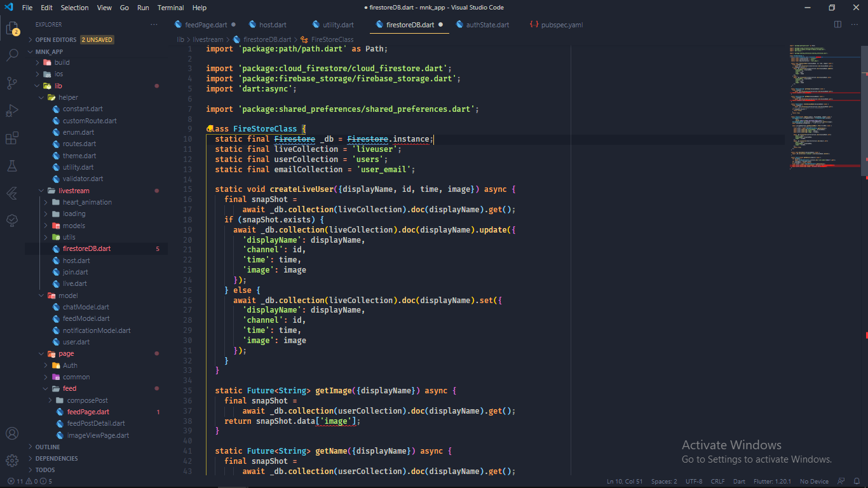Click Spaces: 2 indentation setting
Image resolution: width=868 pixels, height=488 pixels.
(x=664, y=481)
